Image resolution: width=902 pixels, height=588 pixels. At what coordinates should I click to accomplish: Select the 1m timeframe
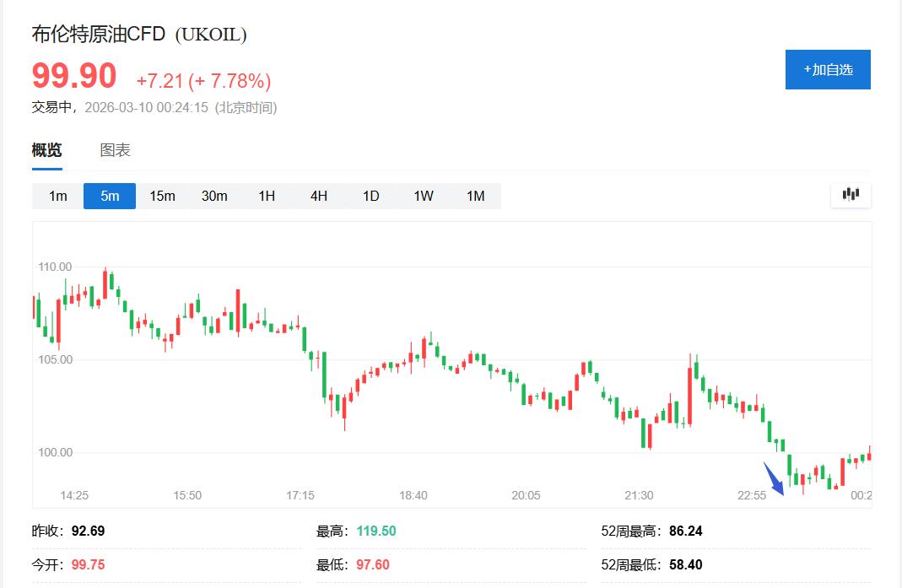click(57, 196)
